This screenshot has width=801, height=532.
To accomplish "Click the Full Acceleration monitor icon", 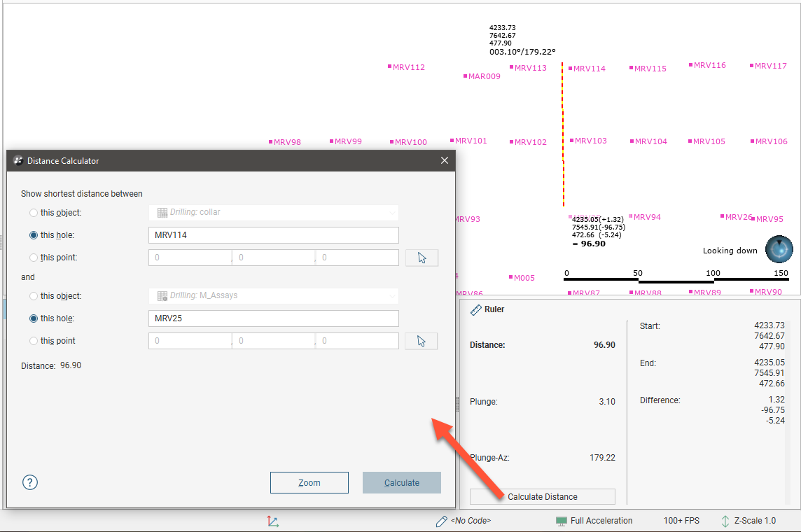I will pos(561,521).
